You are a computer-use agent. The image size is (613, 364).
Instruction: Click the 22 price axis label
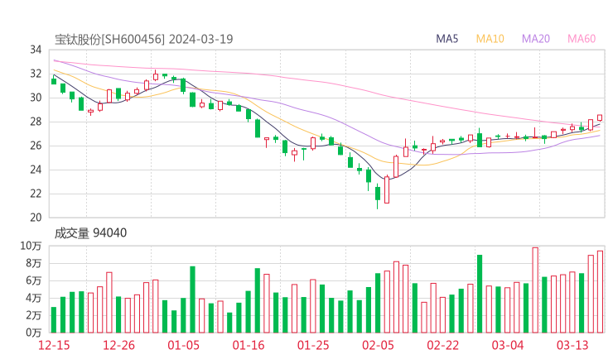click(36, 194)
